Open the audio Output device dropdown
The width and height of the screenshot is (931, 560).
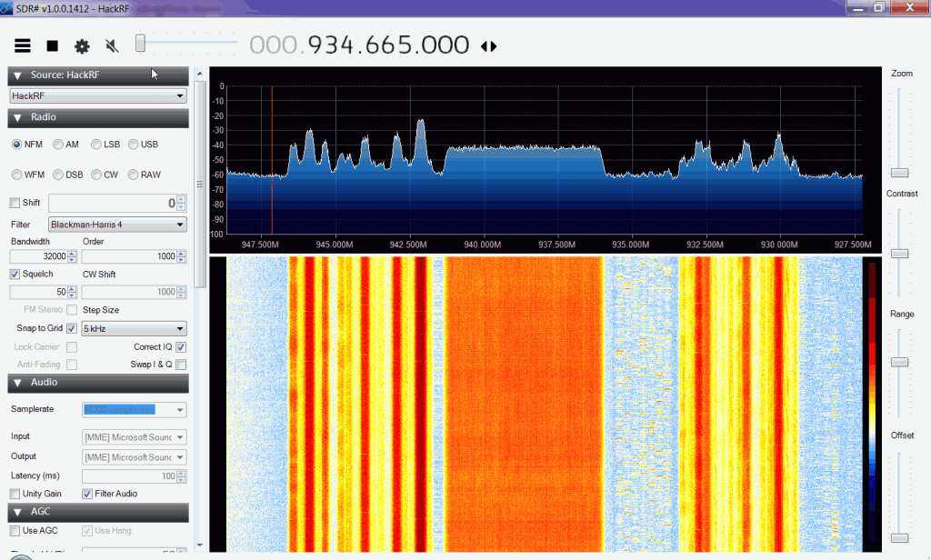(134, 455)
